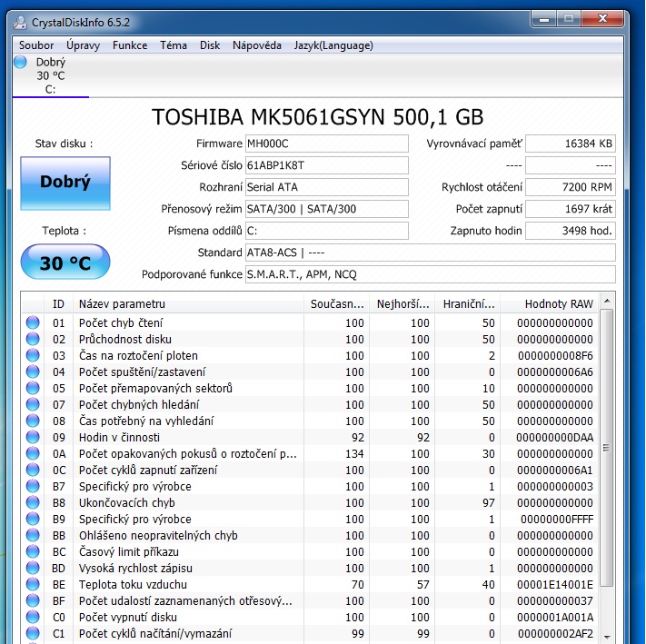Click the scroll down arrow of attribute list
The width and height of the screenshot is (646, 644).
[x=607, y=637]
